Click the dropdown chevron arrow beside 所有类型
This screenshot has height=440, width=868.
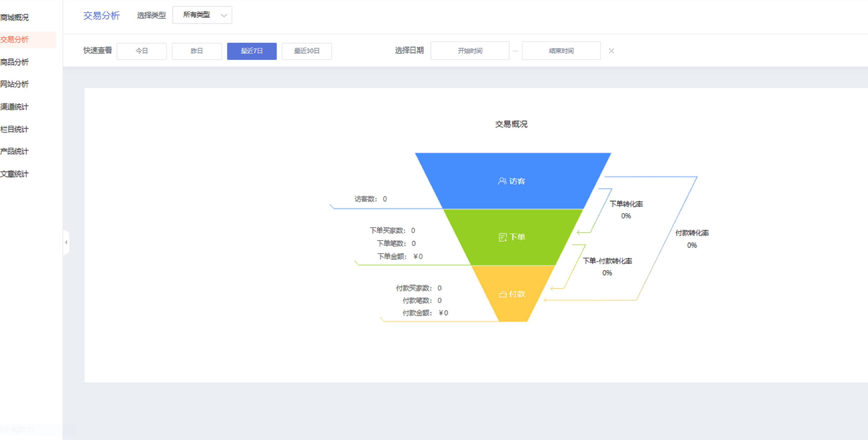click(x=224, y=16)
